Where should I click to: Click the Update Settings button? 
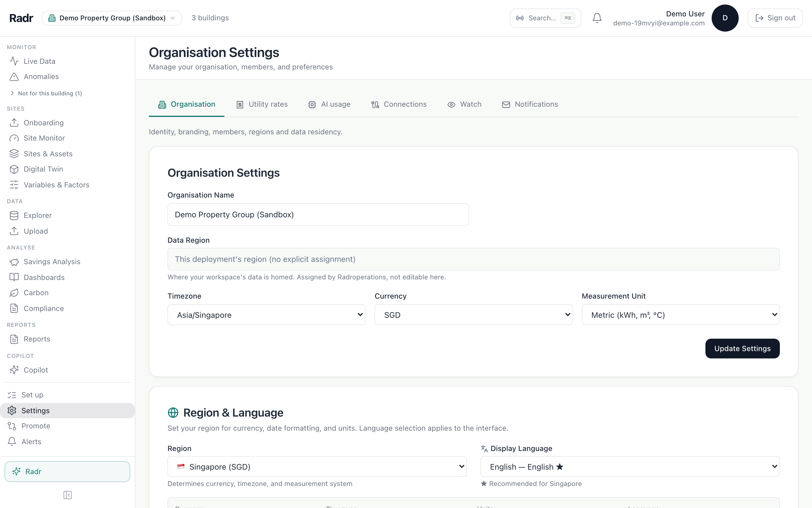(x=742, y=349)
